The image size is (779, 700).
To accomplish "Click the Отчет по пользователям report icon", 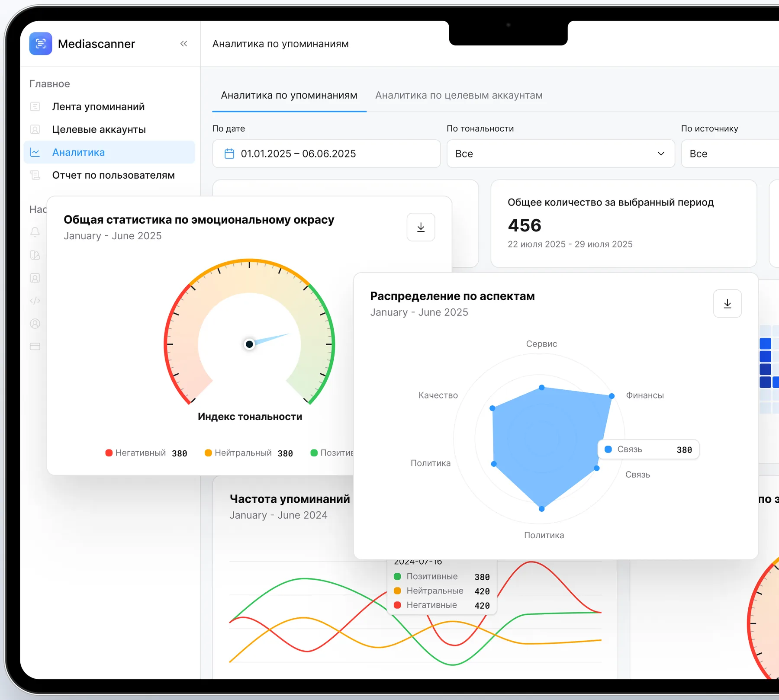I will pyautogui.click(x=35, y=175).
